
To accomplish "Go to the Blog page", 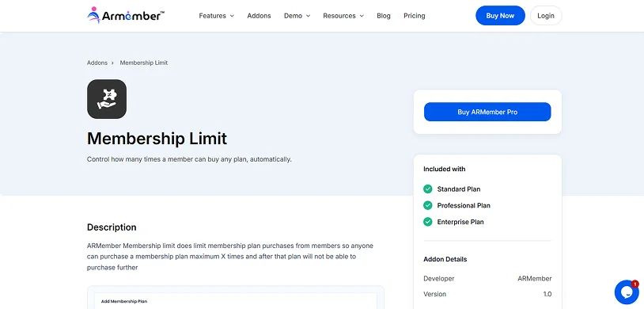I will (x=384, y=16).
